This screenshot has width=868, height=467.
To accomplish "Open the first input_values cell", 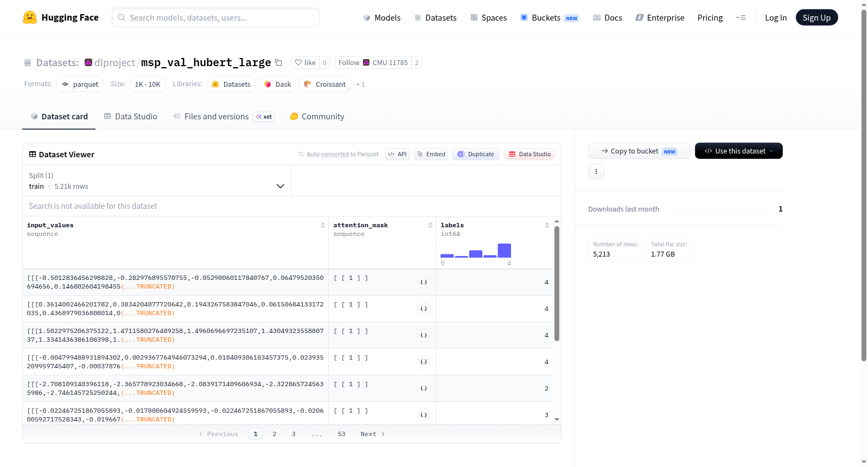I will [175, 282].
